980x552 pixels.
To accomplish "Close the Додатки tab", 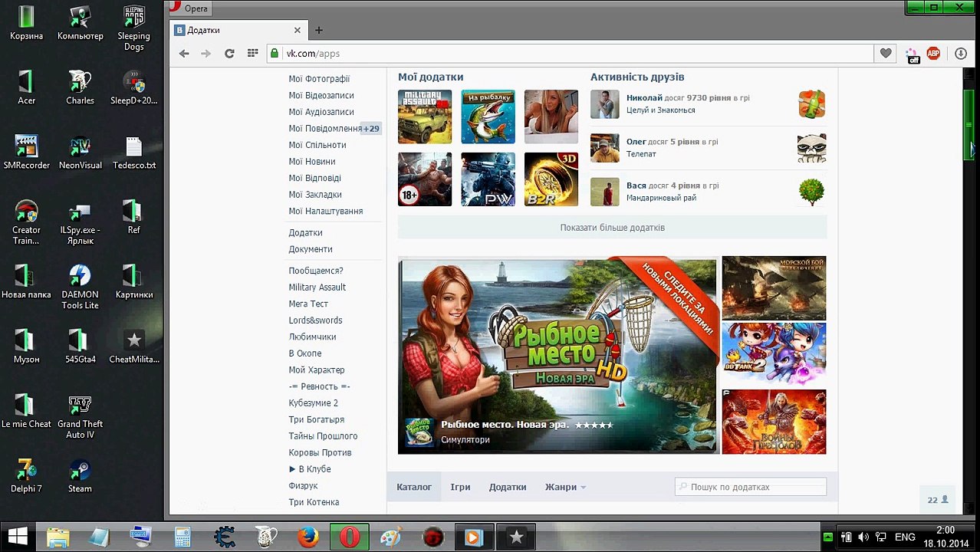I will (298, 31).
